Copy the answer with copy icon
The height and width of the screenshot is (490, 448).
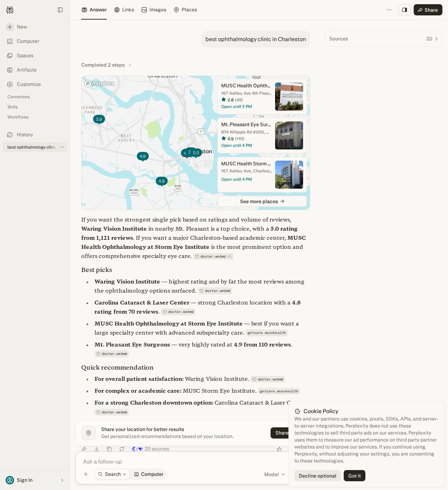pyautogui.click(x=109, y=449)
